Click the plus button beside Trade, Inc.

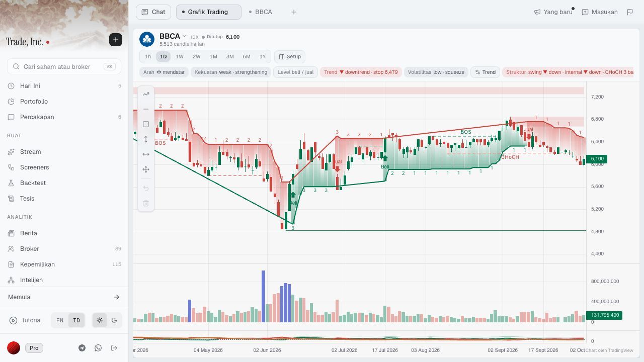click(116, 40)
